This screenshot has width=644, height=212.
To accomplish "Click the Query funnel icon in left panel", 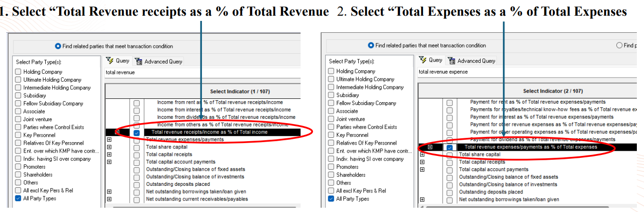I will point(110,61).
